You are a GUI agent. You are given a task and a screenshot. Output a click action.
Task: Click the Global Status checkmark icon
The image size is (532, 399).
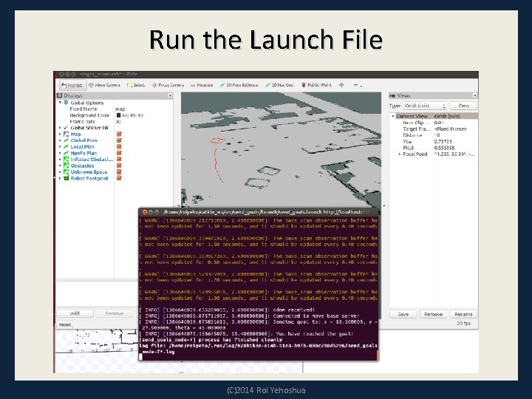(x=66, y=128)
